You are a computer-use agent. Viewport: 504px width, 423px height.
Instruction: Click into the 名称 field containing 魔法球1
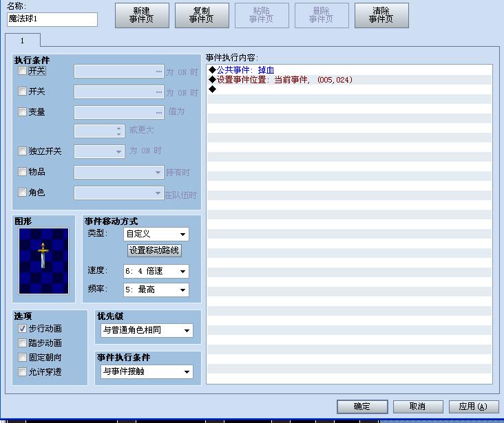[x=52, y=19]
